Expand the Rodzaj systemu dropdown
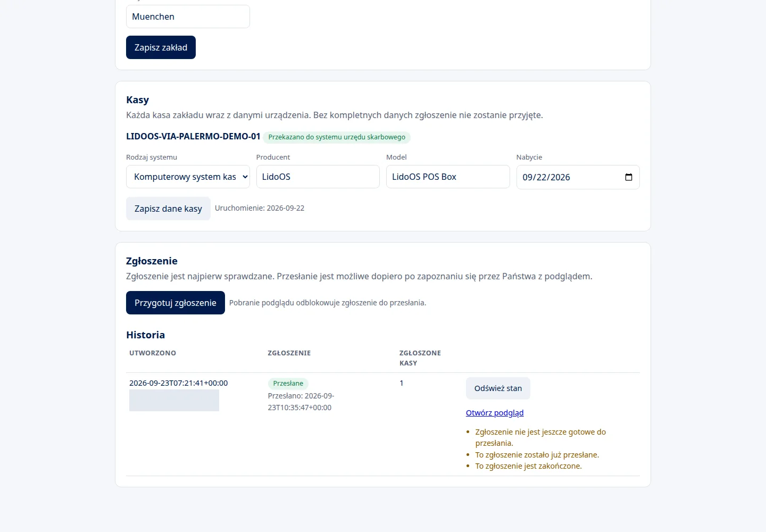766x532 pixels. 188,177
